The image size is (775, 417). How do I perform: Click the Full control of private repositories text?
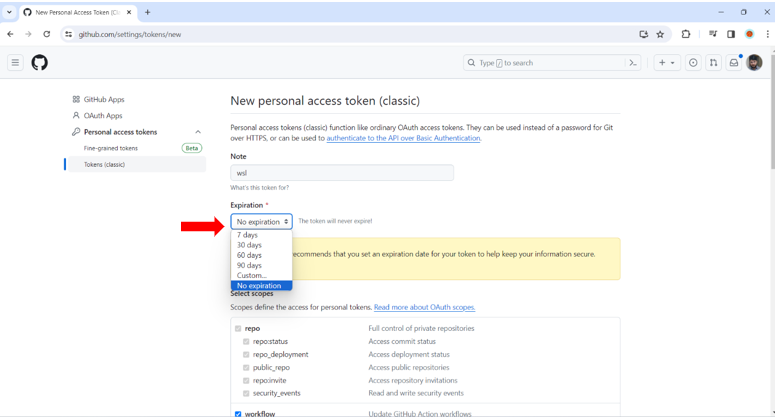tap(421, 329)
